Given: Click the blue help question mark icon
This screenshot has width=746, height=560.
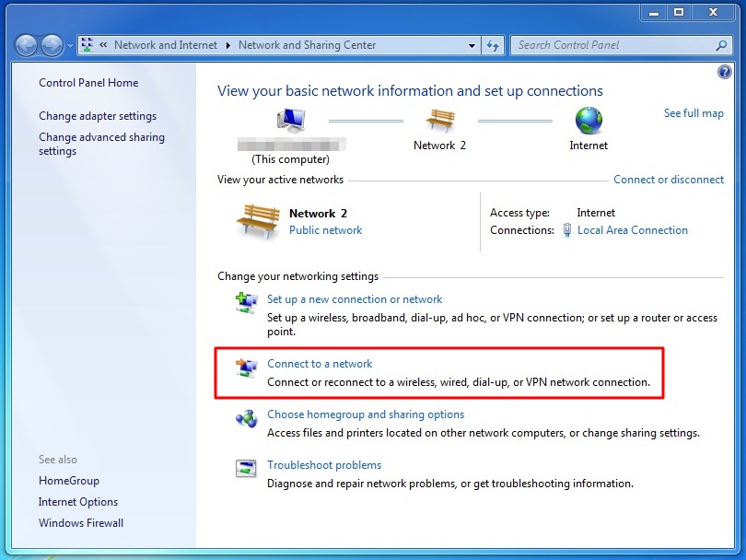Looking at the screenshot, I should pos(724,73).
